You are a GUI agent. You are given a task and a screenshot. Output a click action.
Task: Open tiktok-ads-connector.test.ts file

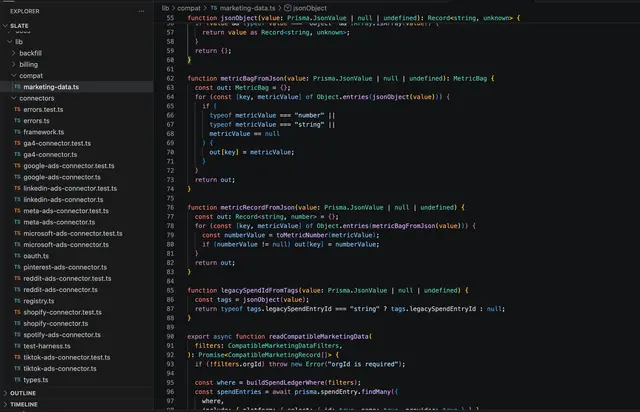(67, 357)
